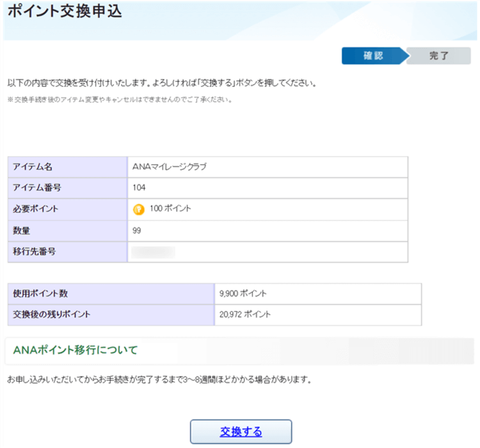Click the 交換後の残りポイント row label
Screen dimensions: 480x448
(x=52, y=314)
